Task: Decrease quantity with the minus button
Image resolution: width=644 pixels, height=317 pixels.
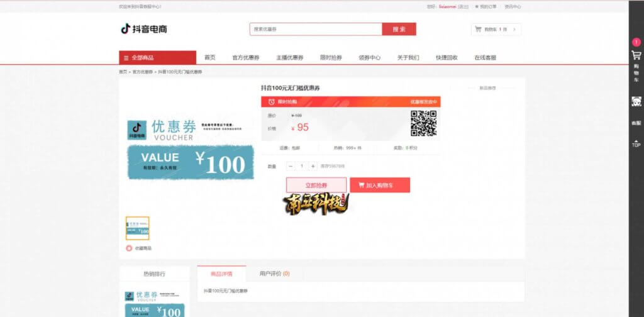Action: 291,166
